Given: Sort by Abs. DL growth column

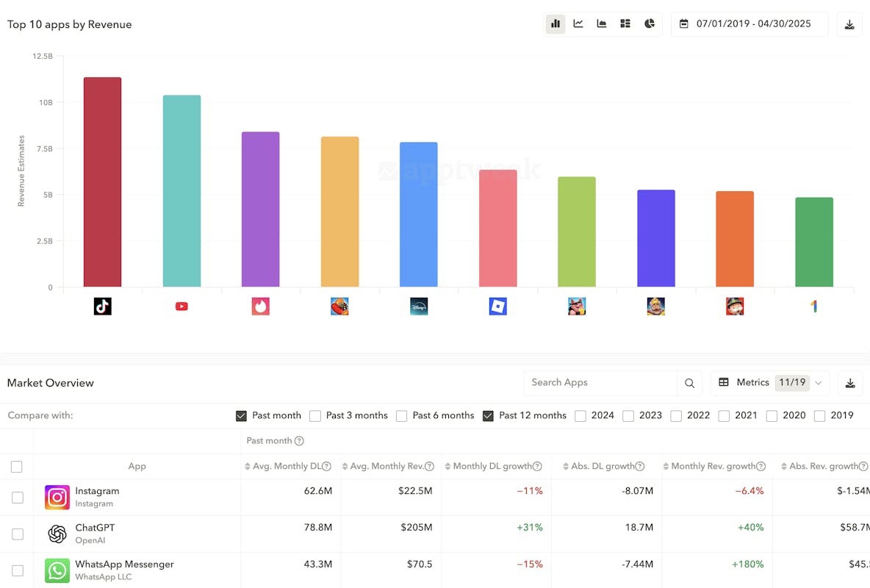Looking at the screenshot, I should (x=566, y=467).
